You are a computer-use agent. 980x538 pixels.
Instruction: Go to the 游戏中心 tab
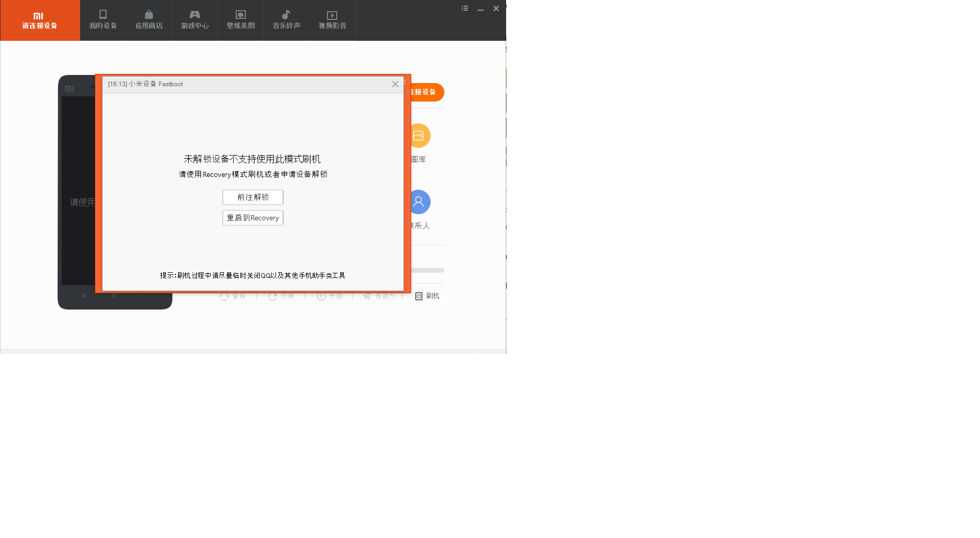click(x=195, y=20)
